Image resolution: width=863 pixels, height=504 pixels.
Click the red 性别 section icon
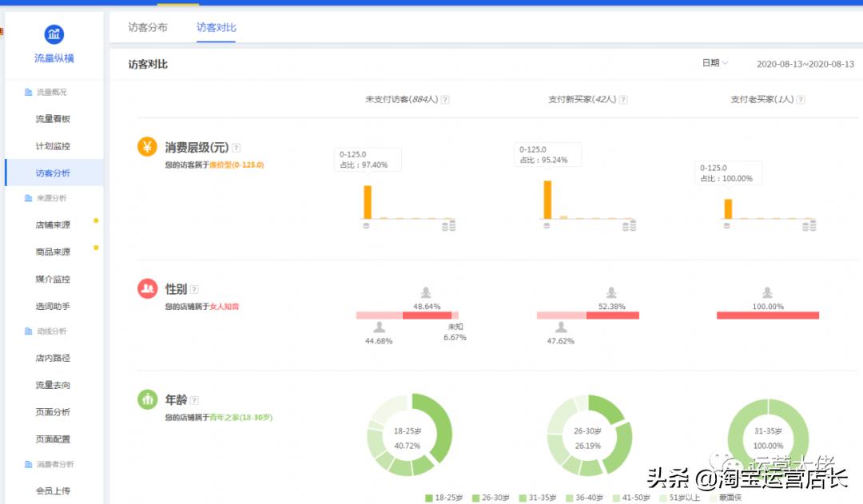tap(146, 288)
